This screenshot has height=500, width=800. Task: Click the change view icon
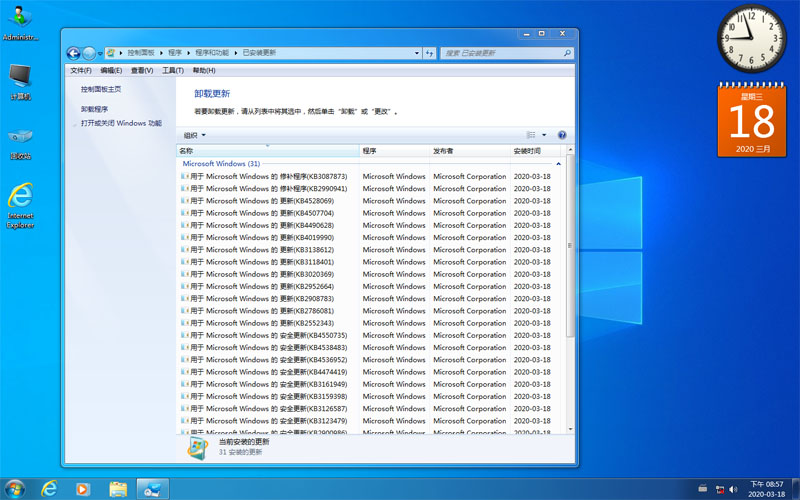531,135
